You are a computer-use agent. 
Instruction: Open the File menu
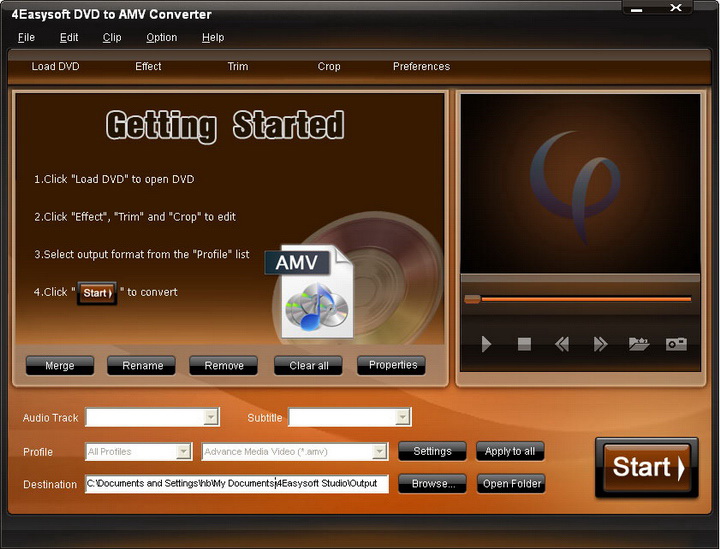point(26,38)
